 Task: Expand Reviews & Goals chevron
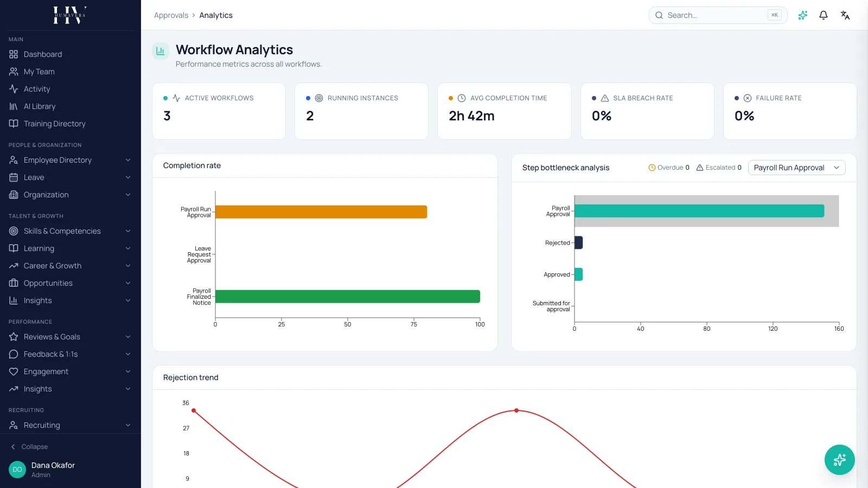click(x=128, y=337)
